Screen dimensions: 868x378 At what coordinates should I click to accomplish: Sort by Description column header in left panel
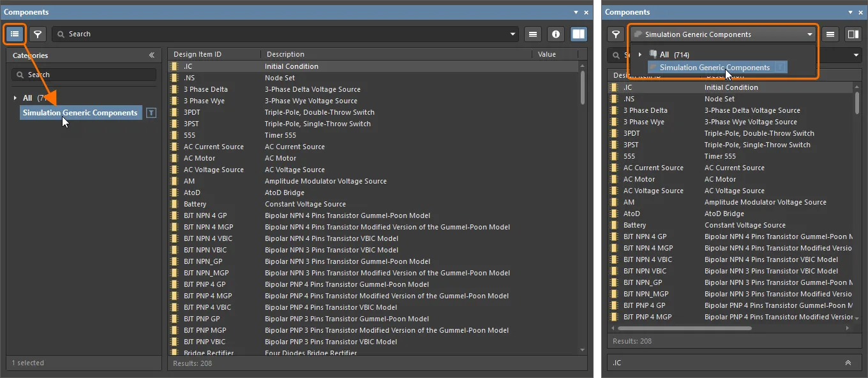pyautogui.click(x=285, y=54)
